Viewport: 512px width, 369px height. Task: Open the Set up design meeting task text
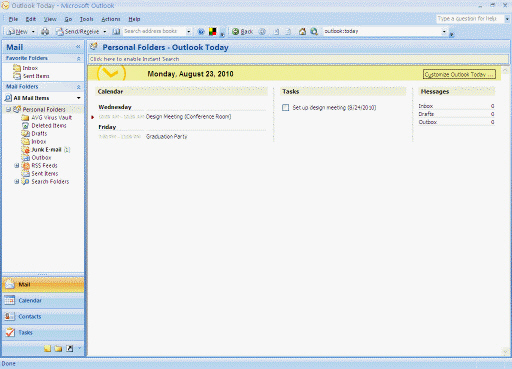(334, 107)
